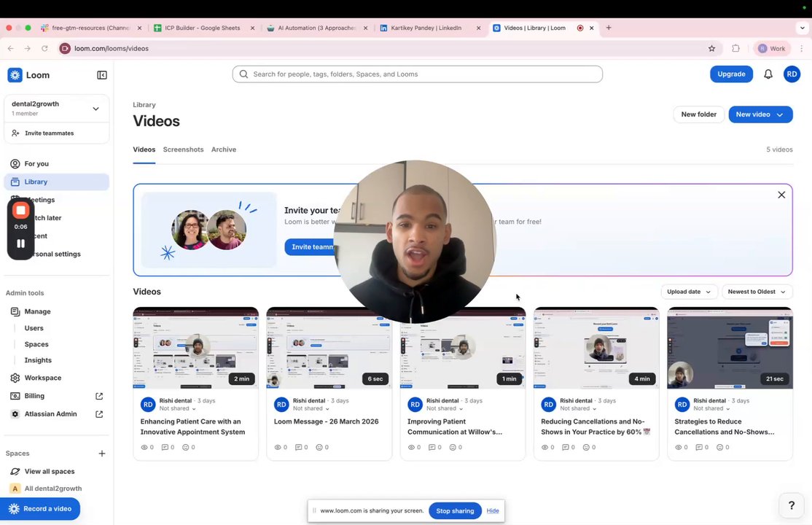Click Record a video button
812x525 pixels.
(40, 509)
